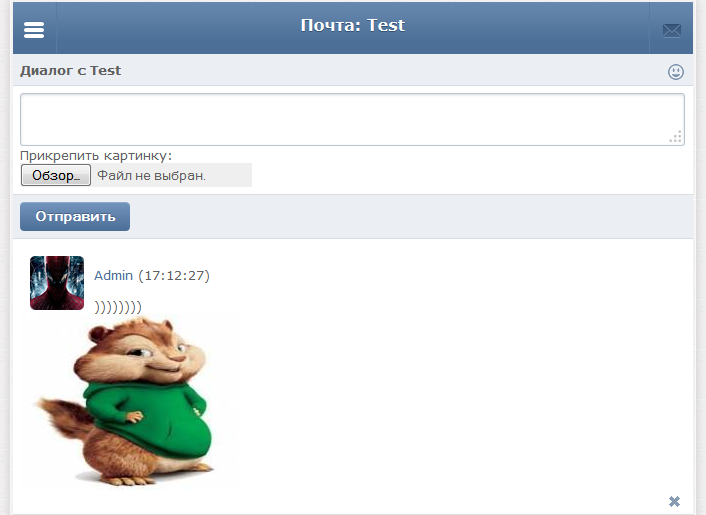Click the message timestamp 17:12:27
The height and width of the screenshot is (515, 706).
coord(174,275)
